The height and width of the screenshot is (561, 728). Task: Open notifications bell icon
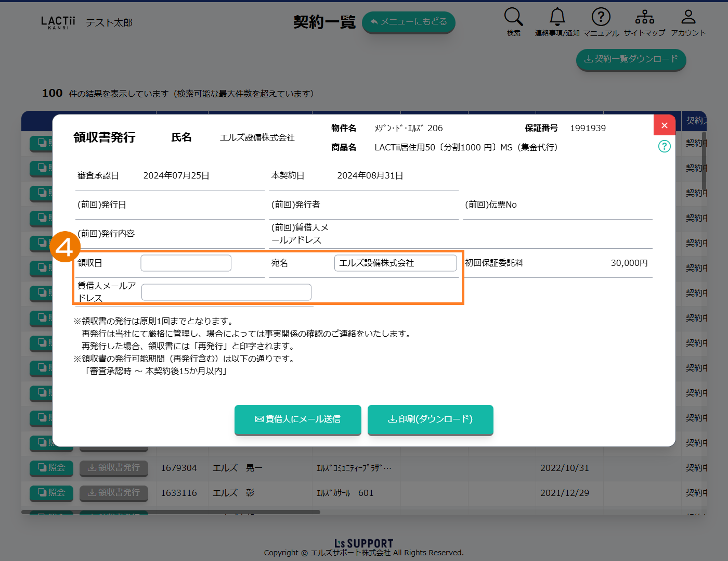coord(557,18)
